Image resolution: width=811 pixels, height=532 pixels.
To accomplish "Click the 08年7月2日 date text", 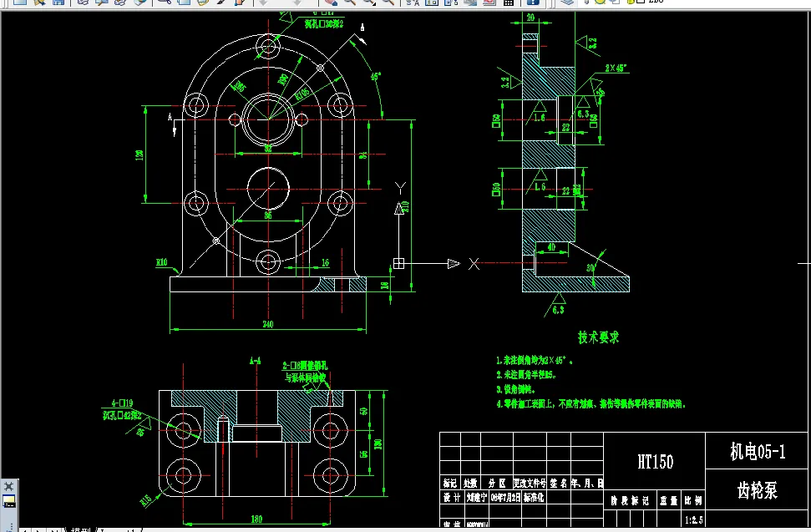I will tap(505, 498).
